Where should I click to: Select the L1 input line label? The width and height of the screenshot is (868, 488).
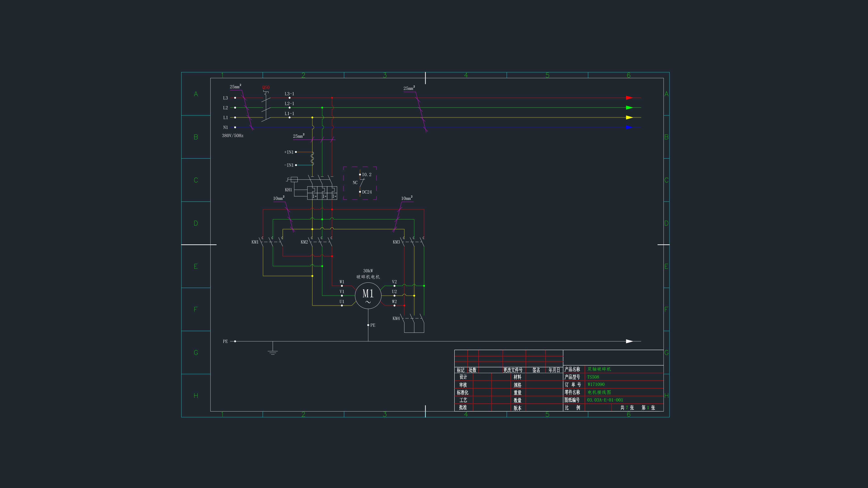(x=225, y=117)
